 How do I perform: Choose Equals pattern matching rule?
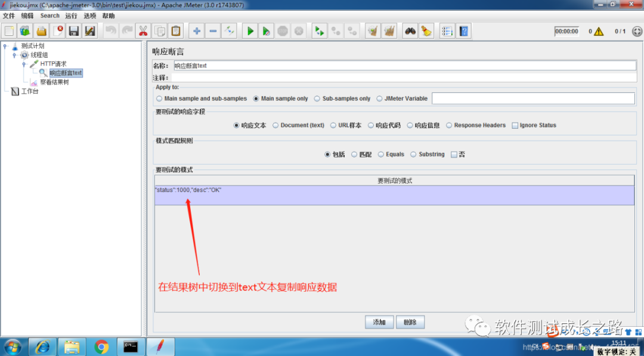coord(391,154)
